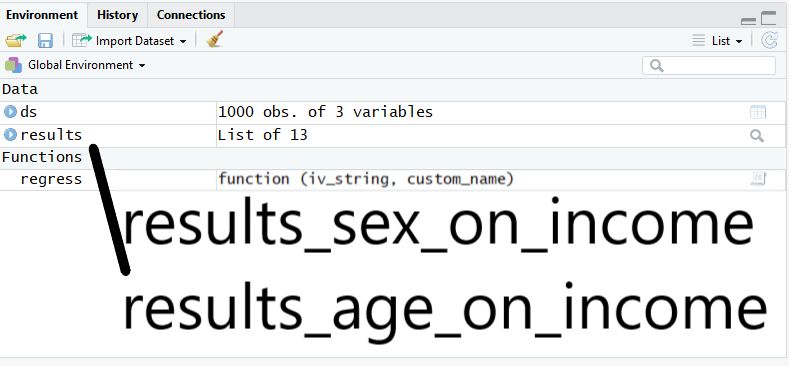Expand the results list
The width and height of the screenshot is (789, 366).
point(10,134)
